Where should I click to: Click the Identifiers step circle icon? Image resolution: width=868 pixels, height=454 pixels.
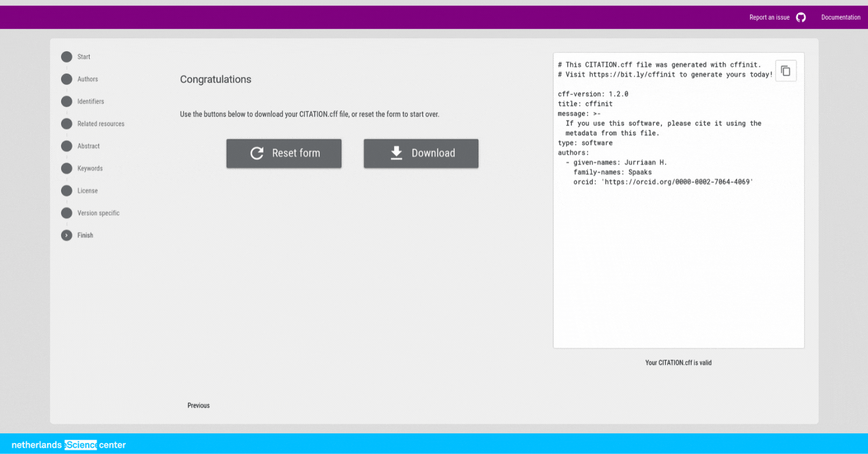pos(67,102)
